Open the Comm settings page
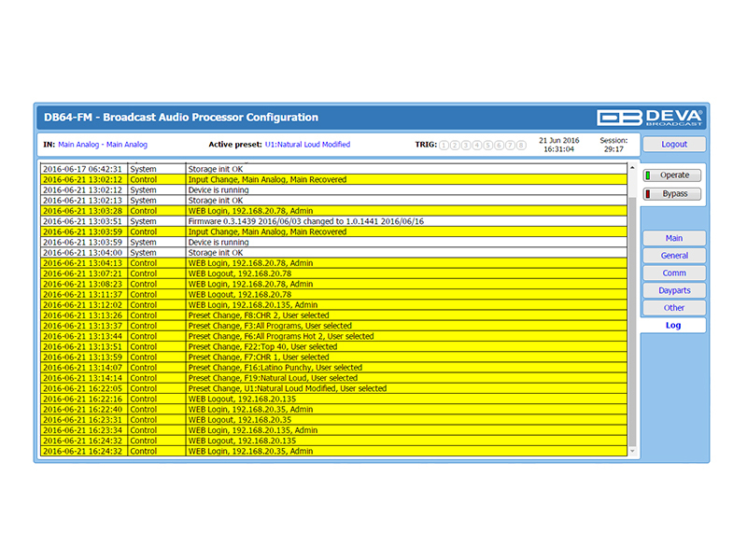The height and width of the screenshot is (560, 747). [674, 273]
